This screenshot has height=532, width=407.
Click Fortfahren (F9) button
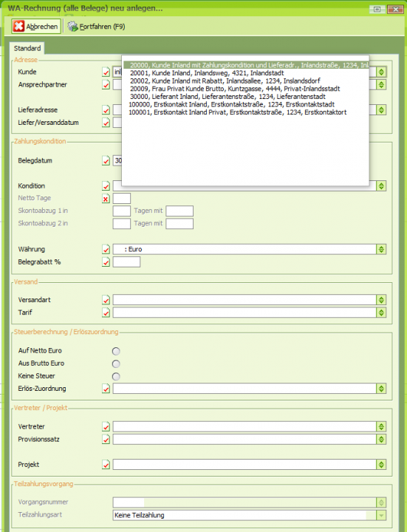96,27
